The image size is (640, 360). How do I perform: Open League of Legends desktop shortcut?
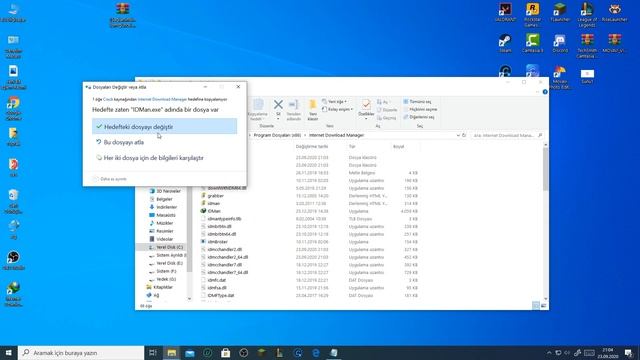[x=587, y=15]
